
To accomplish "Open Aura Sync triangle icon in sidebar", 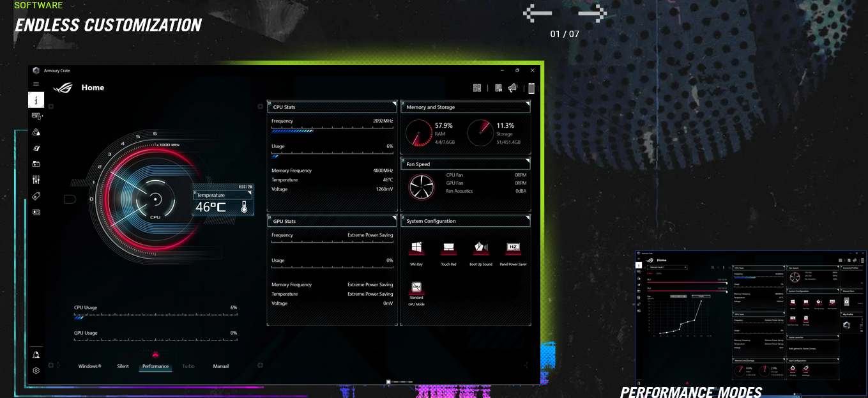I will click(x=36, y=132).
